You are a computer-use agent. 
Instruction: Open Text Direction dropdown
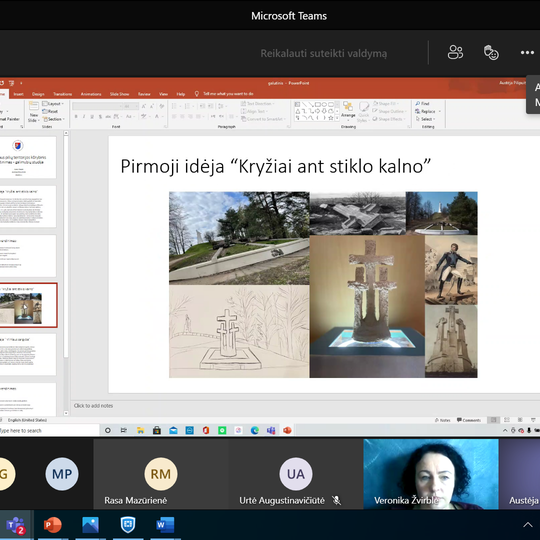(258, 104)
